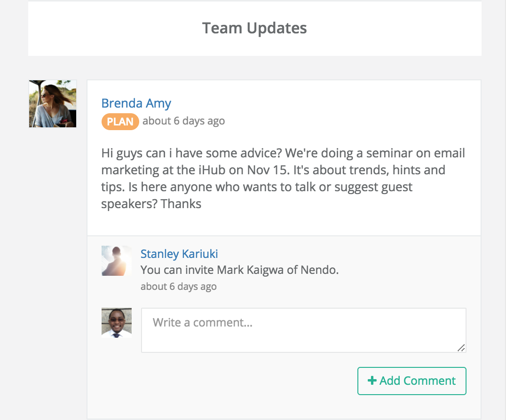Click 'speakers? Thanks' at the post's end

151,204
